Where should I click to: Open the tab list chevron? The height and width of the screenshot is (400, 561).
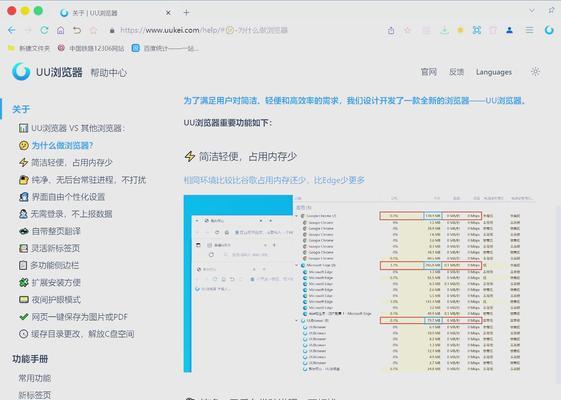pyautogui.click(x=532, y=11)
